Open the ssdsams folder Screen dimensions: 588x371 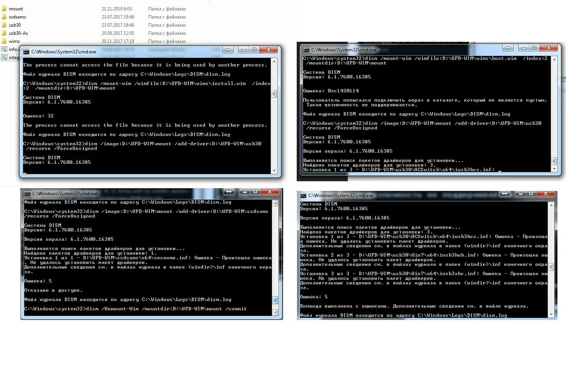[x=17, y=17]
